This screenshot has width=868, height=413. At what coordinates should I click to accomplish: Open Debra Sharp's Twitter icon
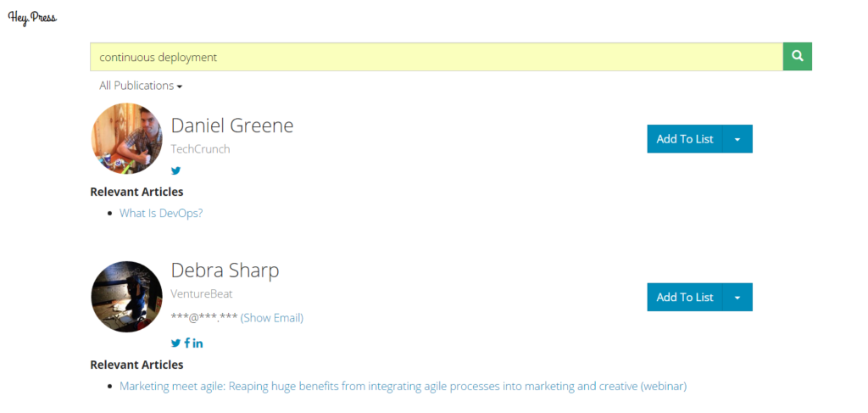(176, 343)
